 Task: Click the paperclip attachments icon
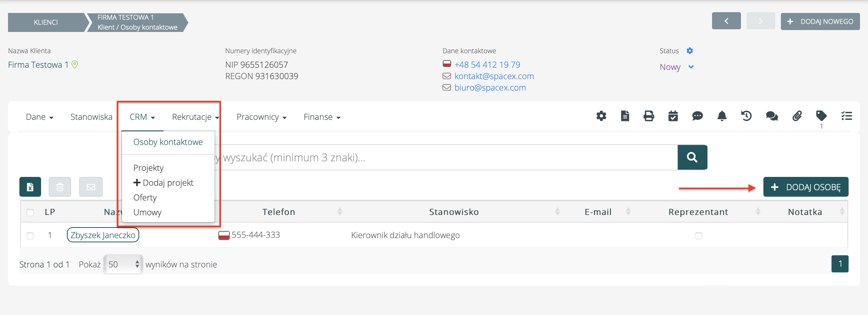(797, 116)
